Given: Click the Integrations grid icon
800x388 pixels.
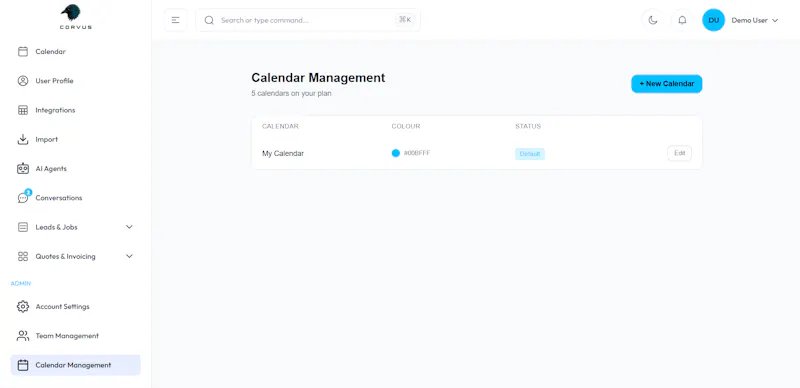Looking at the screenshot, I should (x=23, y=110).
